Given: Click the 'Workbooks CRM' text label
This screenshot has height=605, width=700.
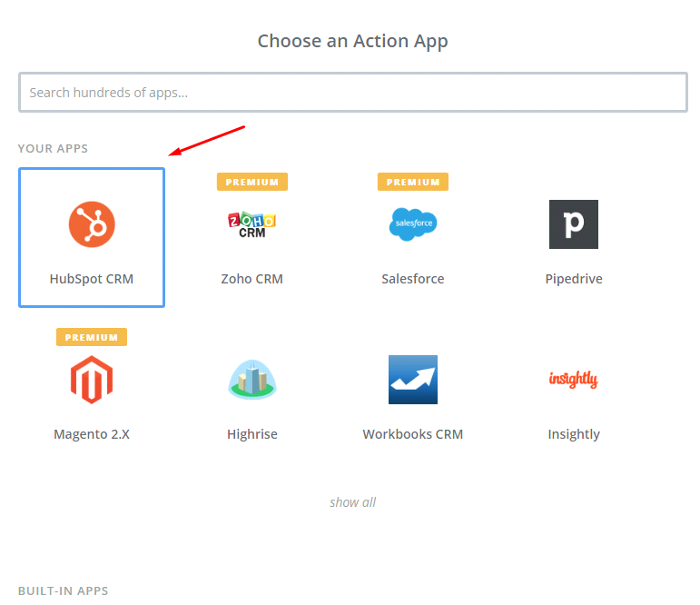Looking at the screenshot, I should click(x=413, y=434).
